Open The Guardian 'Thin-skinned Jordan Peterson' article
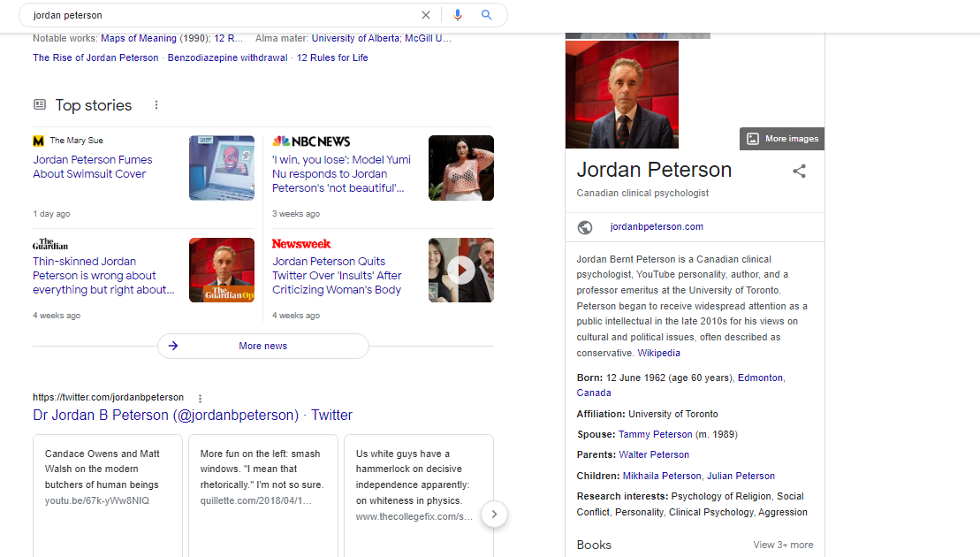The width and height of the screenshot is (980, 557). pos(103,276)
